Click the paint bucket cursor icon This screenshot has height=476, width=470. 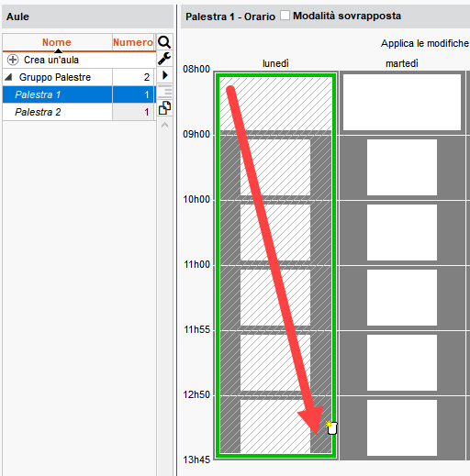[331, 427]
